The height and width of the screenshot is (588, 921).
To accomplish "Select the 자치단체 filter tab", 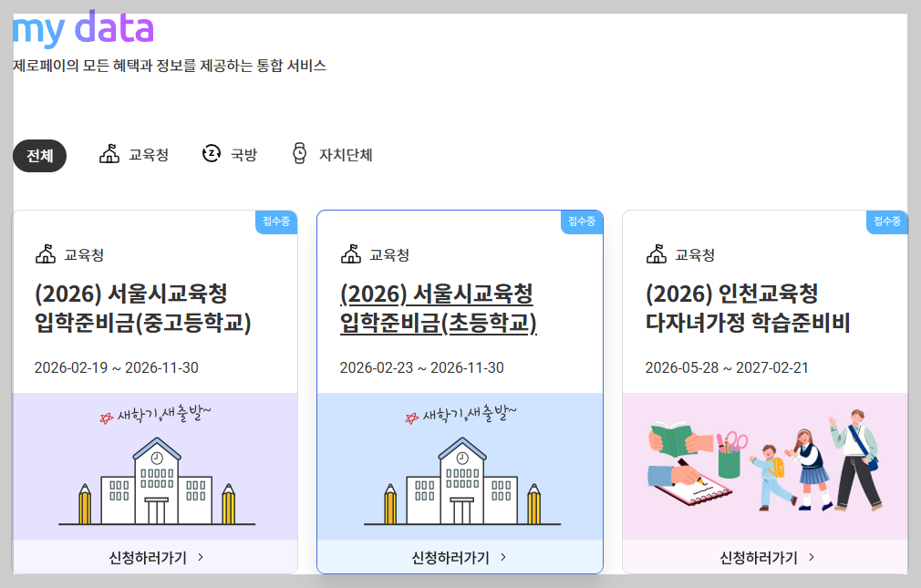I will [332, 154].
